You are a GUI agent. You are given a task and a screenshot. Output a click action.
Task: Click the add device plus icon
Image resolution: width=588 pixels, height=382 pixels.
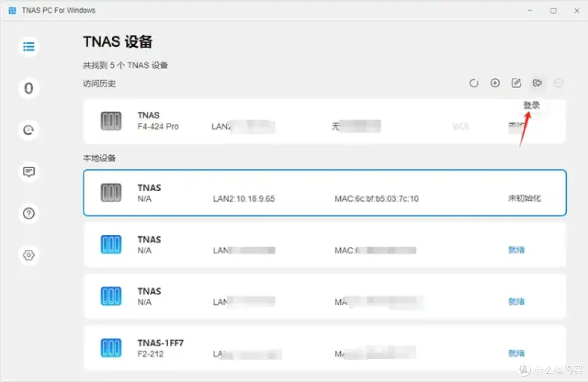coord(495,83)
